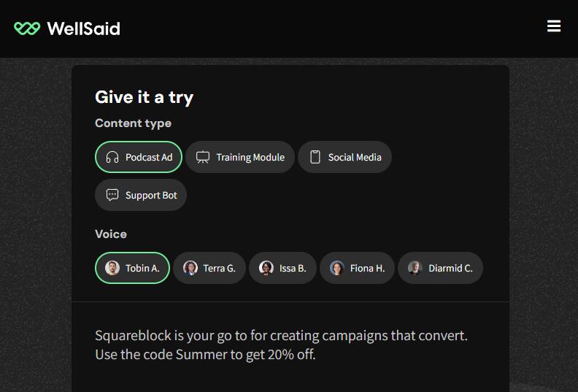This screenshot has width=578, height=392.
Task: Click Issa B.'s avatar photo
Action: (x=266, y=268)
